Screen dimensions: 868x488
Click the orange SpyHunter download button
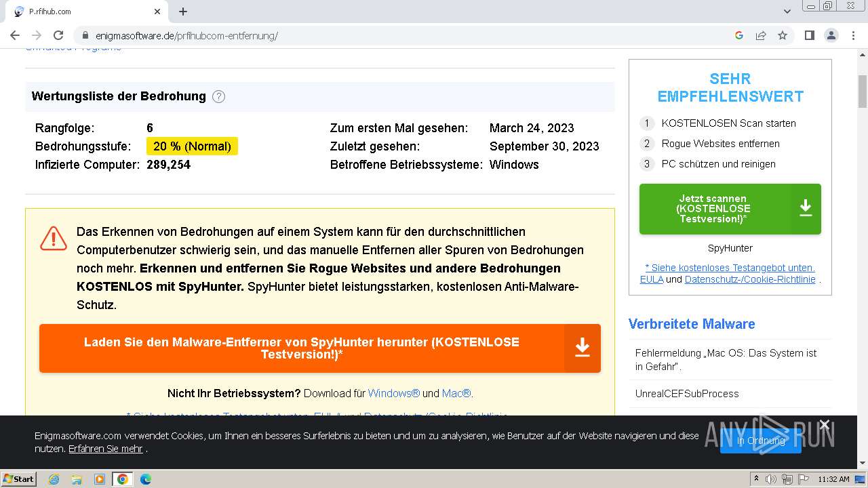pyautogui.click(x=320, y=348)
